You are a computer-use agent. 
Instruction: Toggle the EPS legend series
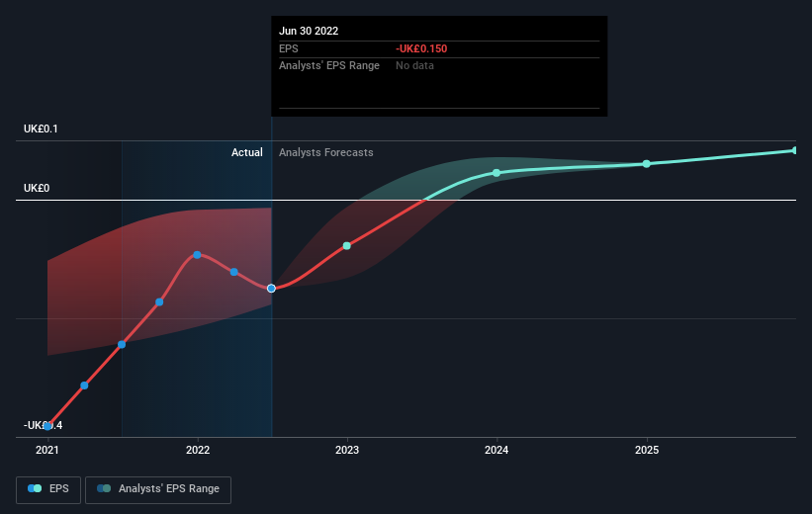[48, 489]
